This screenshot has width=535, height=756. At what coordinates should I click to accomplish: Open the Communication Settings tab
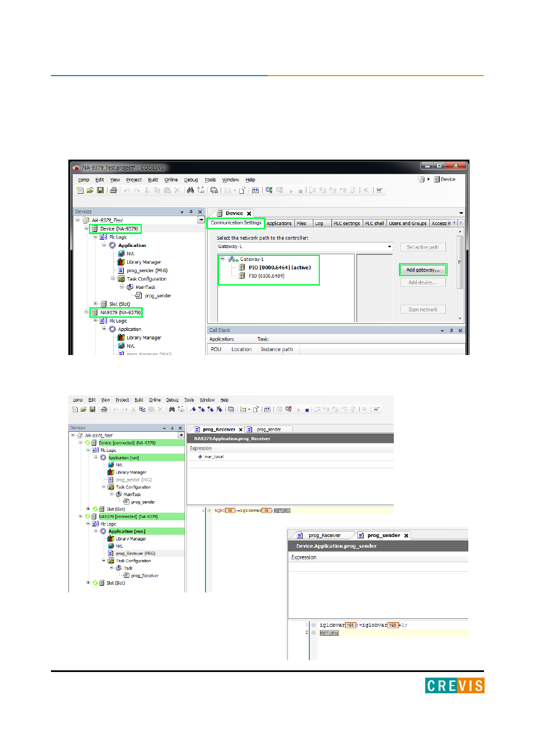(x=236, y=223)
